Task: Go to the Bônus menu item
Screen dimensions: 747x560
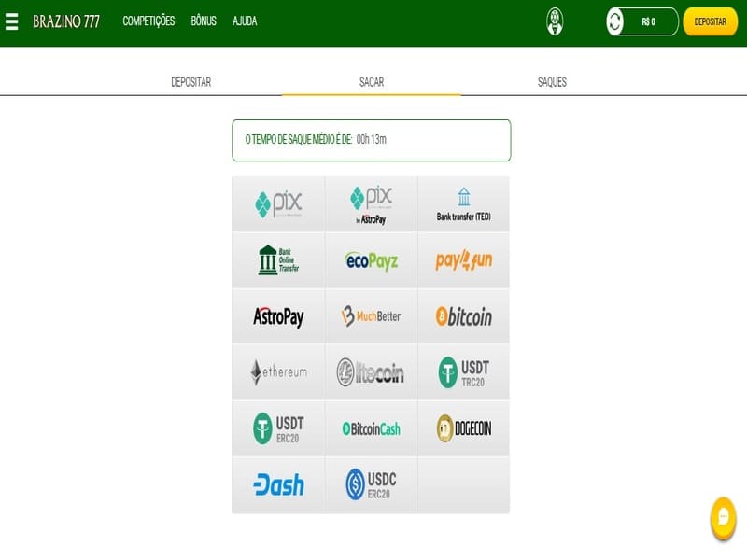Action: click(x=204, y=21)
